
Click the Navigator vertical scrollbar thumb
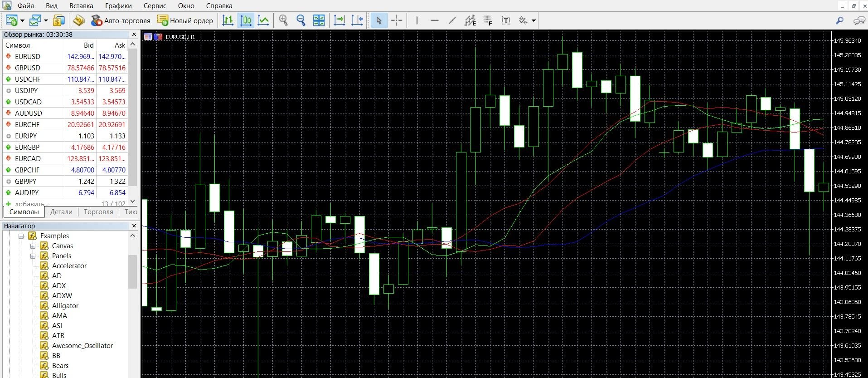132,271
